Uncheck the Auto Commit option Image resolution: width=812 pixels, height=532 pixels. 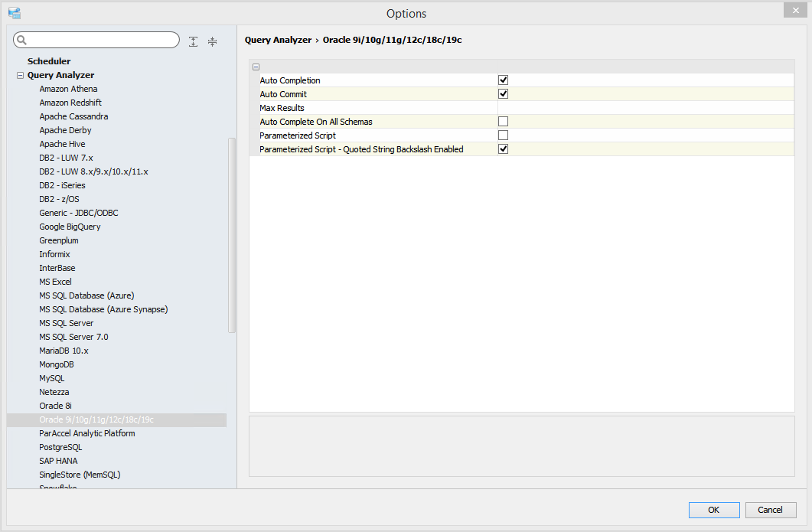click(x=504, y=93)
